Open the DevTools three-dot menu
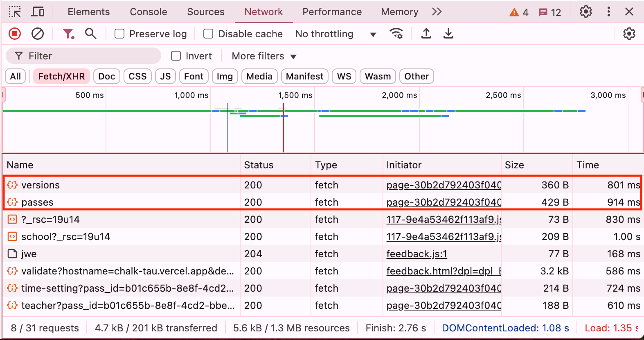The width and height of the screenshot is (644, 340). [609, 12]
